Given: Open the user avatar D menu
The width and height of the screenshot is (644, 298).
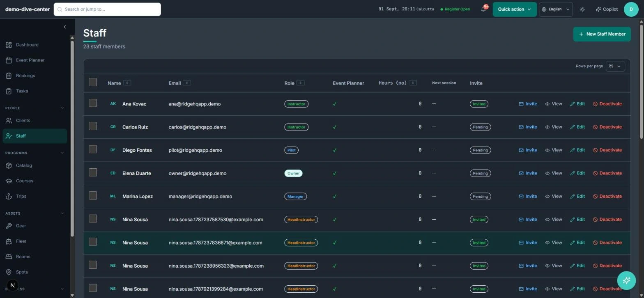Looking at the screenshot, I should click(631, 9).
